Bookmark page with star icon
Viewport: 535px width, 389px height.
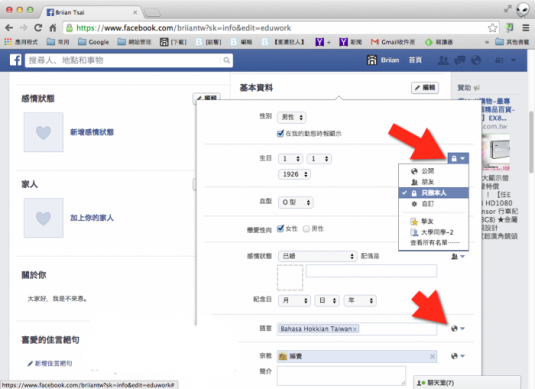pos(492,28)
